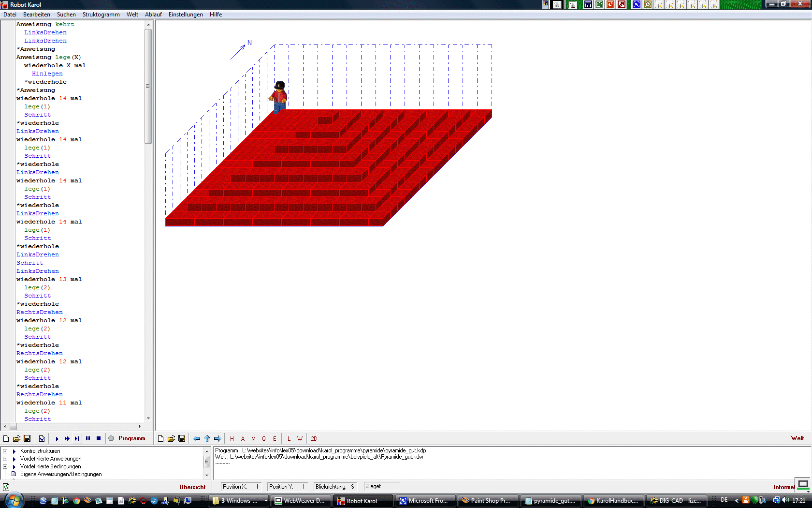Switch to Paint Shop Pro in taskbar
Screen dimensions: 812x508
[488, 501]
